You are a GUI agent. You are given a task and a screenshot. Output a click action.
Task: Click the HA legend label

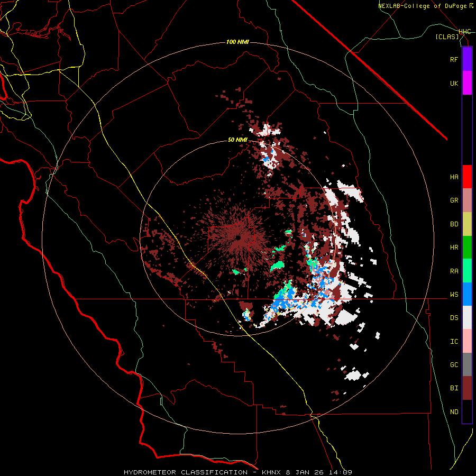(x=454, y=177)
